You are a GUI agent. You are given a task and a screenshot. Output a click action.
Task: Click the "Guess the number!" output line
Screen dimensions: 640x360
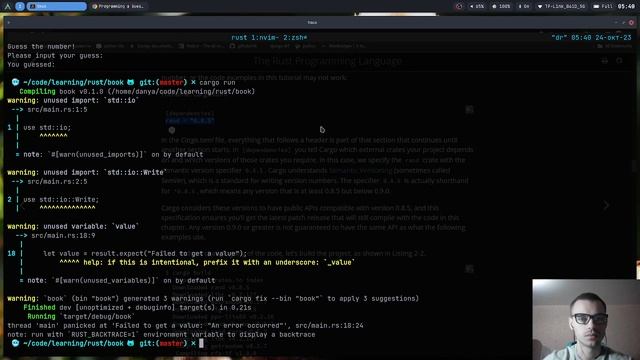click(41, 47)
